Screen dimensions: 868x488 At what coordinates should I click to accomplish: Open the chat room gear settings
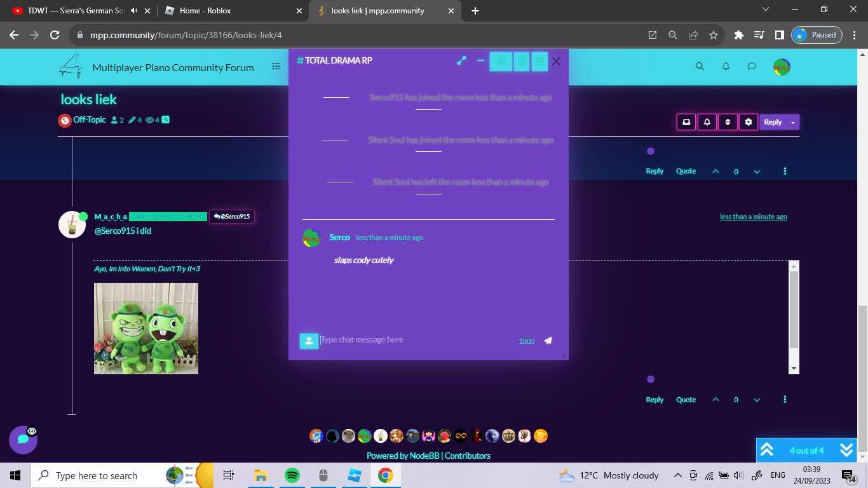pos(539,61)
